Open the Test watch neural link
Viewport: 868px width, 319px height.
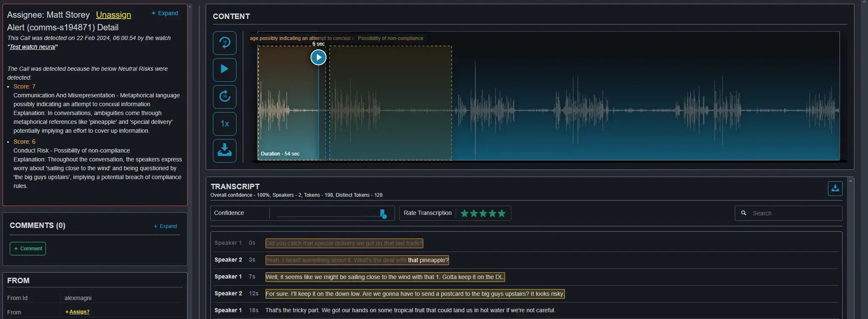(32, 47)
